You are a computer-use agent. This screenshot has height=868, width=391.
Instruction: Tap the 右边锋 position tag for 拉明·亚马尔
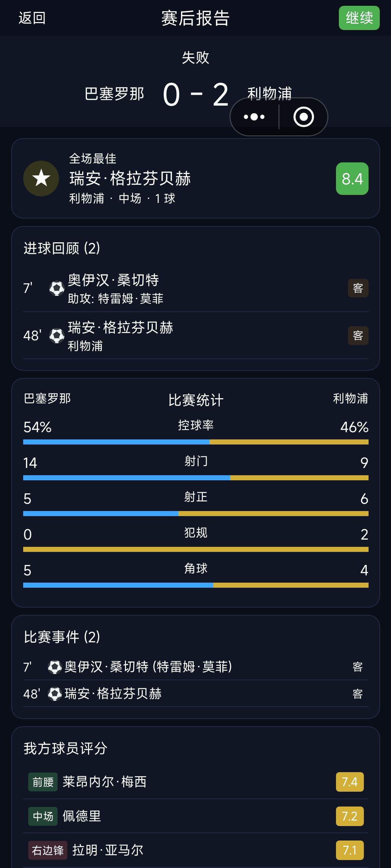(48, 850)
